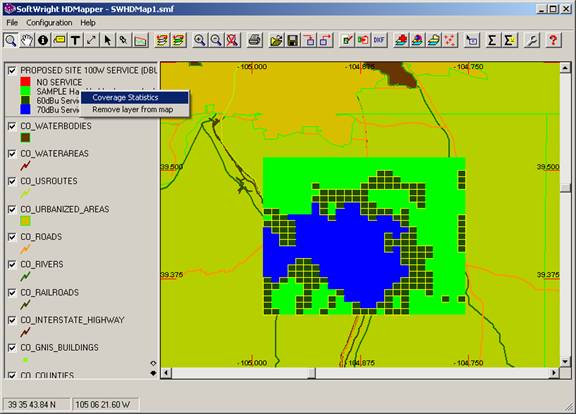This screenshot has height=414, width=576.
Task: Click the plain Sigma statistics icon
Action: (x=492, y=40)
